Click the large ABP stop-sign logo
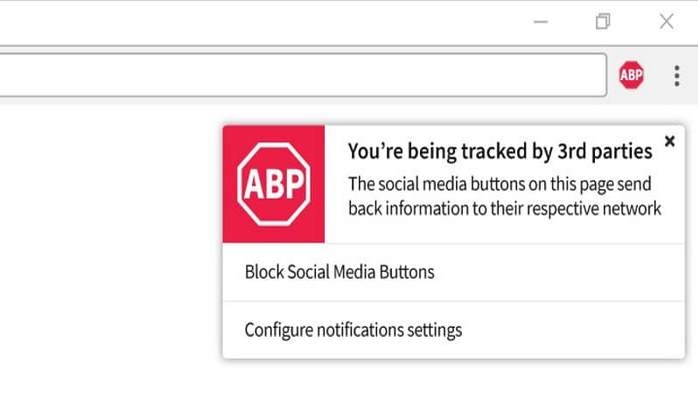 274,184
